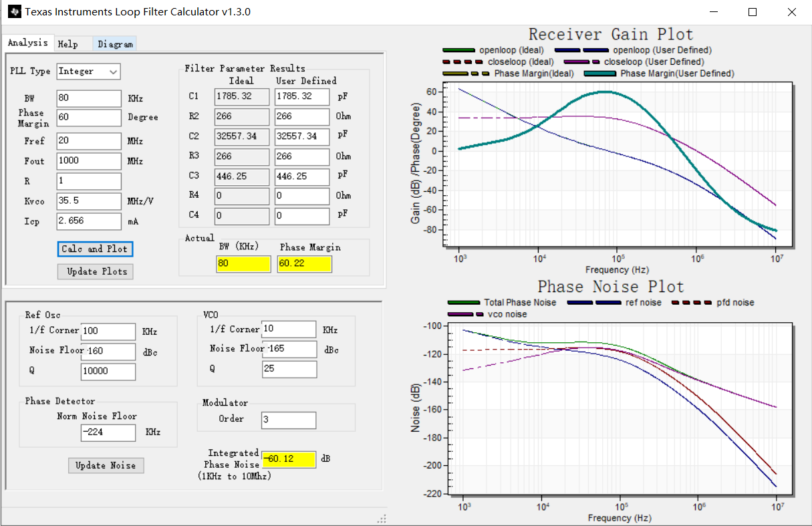Screen dimensions: 812x526
Task: Click the User Defined C2 field
Action: [302, 137]
